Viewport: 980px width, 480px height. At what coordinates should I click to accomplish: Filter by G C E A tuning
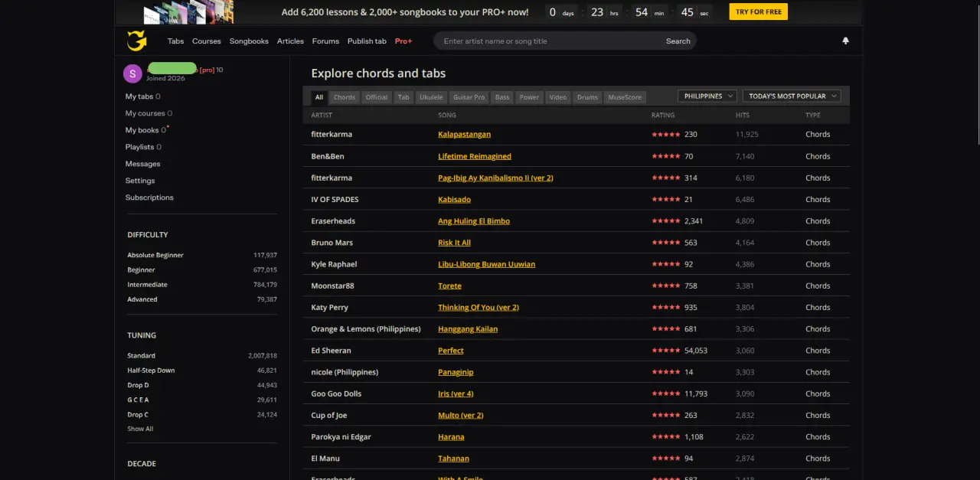pyautogui.click(x=138, y=400)
